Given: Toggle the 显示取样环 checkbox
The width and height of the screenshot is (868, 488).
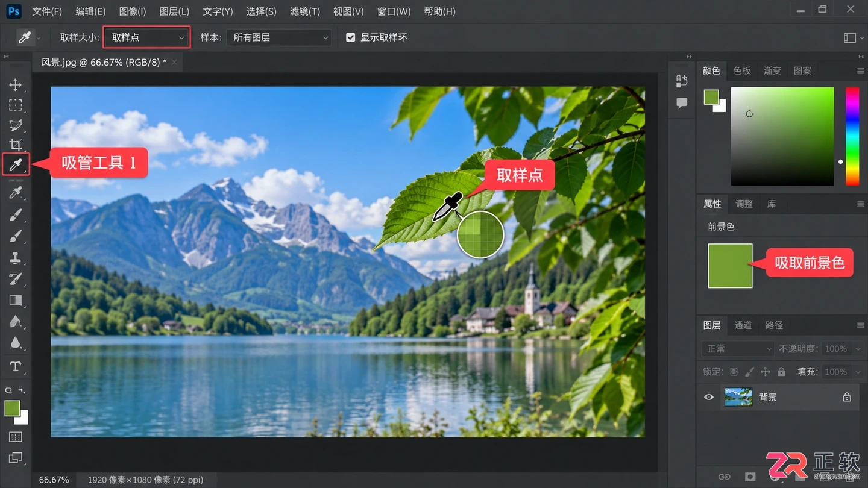Looking at the screenshot, I should (350, 37).
